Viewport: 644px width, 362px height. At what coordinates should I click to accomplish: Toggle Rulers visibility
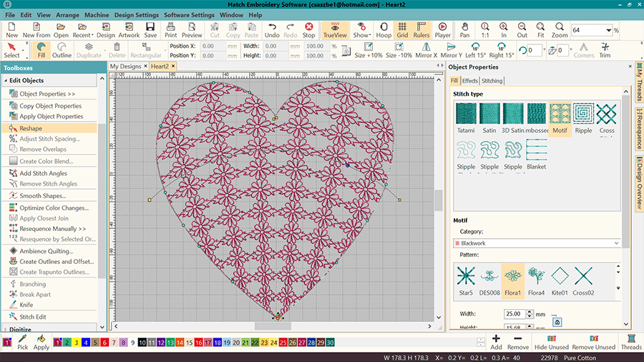[421, 29]
